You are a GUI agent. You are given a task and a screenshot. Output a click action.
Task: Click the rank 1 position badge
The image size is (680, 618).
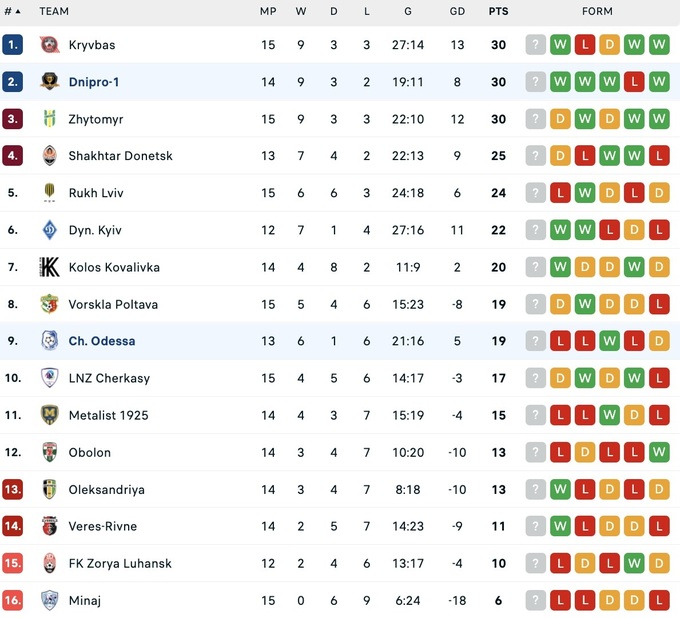click(x=12, y=45)
